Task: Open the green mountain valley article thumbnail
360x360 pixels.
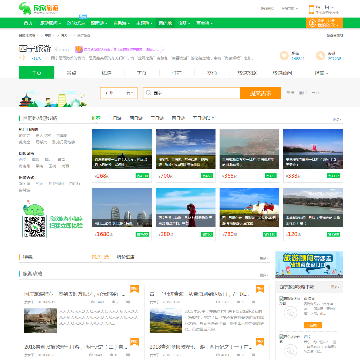Action: click(x=166, y=320)
